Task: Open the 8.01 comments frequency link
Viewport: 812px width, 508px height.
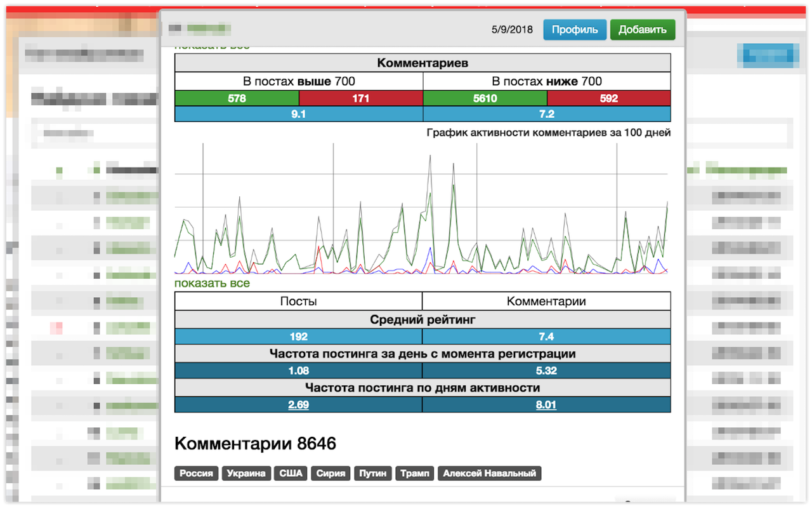Action: click(x=546, y=404)
